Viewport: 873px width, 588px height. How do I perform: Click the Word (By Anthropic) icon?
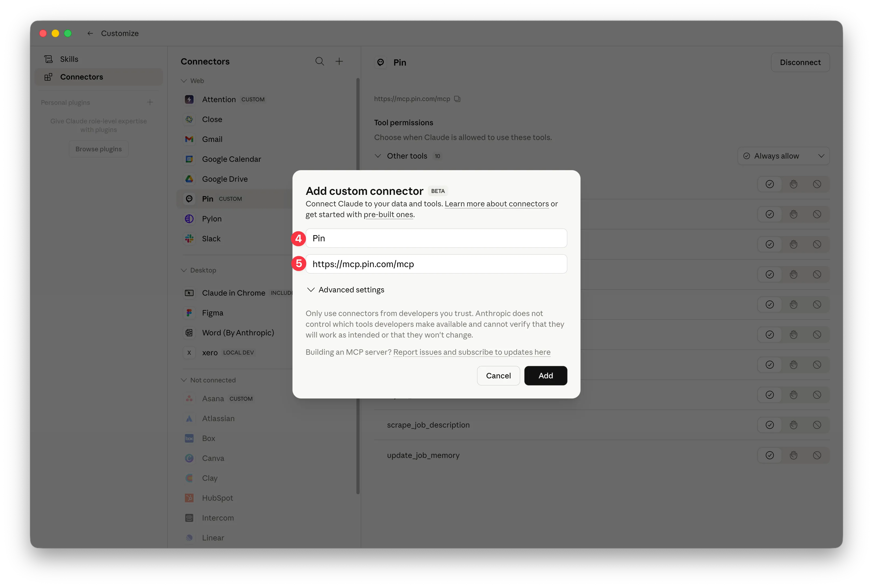[x=189, y=333]
